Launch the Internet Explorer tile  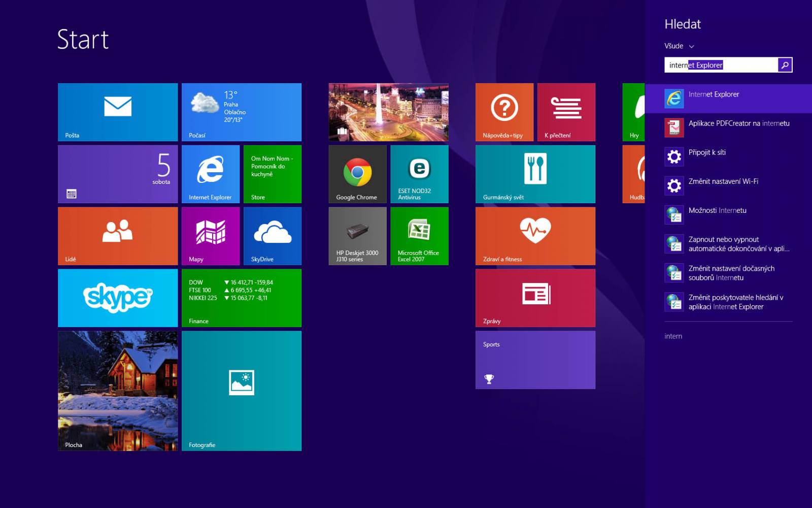coord(211,174)
